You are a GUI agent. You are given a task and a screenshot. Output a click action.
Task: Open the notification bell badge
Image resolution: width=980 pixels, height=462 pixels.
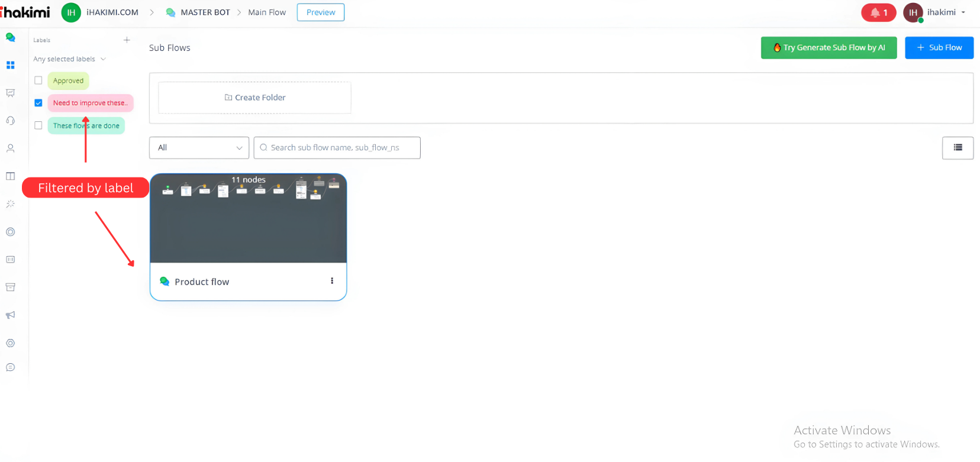click(x=878, y=12)
